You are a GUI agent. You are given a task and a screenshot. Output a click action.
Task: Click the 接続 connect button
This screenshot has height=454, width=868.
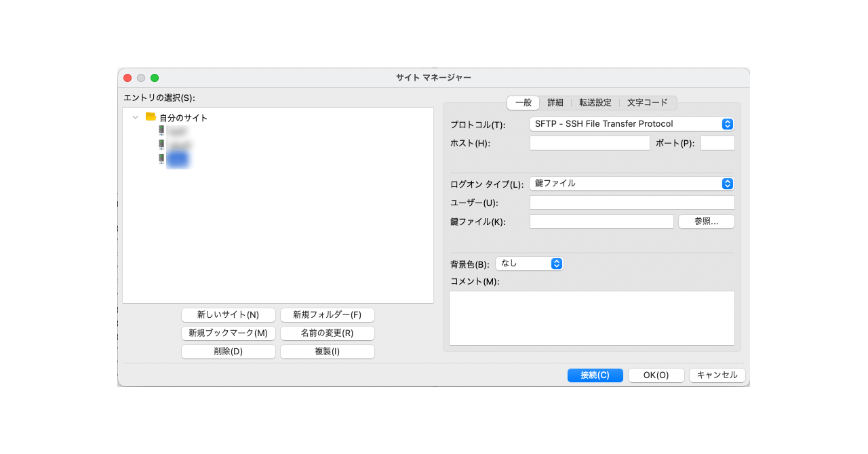595,375
